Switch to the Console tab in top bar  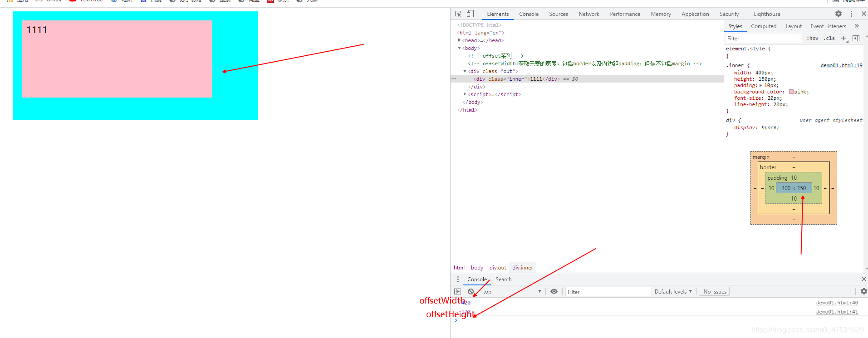point(529,14)
